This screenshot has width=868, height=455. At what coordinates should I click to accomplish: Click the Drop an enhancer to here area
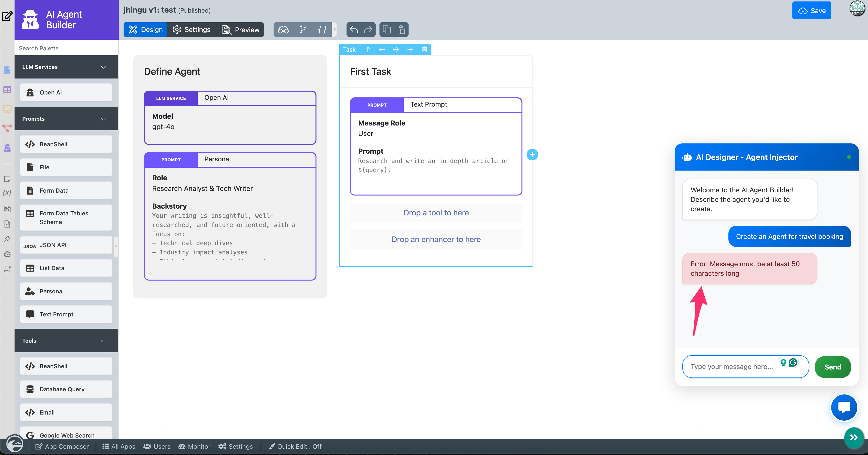[x=436, y=239]
